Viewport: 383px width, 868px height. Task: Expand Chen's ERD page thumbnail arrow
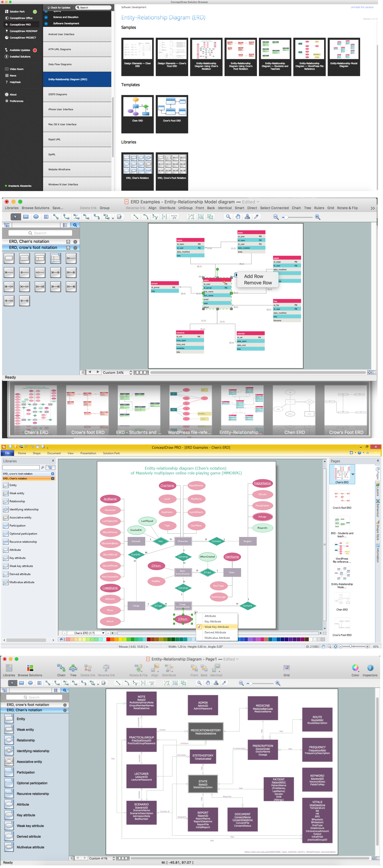click(353, 474)
